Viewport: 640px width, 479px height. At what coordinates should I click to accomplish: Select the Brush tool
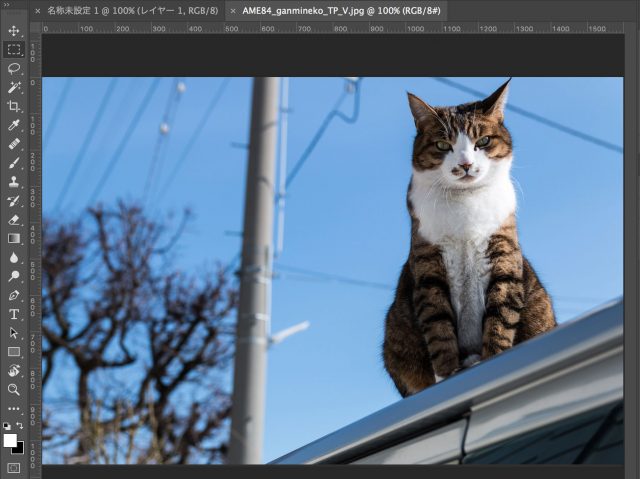(14, 163)
